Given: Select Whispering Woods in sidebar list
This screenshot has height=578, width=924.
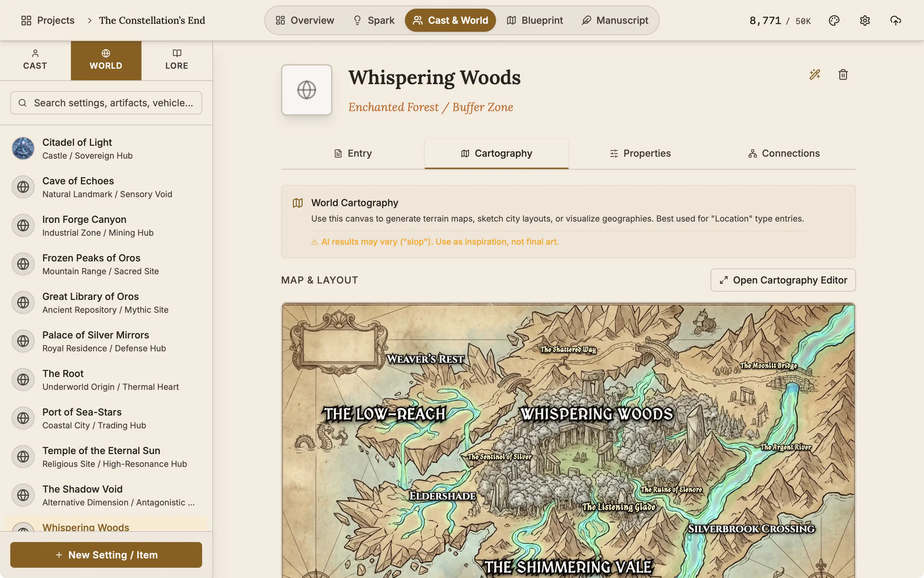Looking at the screenshot, I should point(106,524).
